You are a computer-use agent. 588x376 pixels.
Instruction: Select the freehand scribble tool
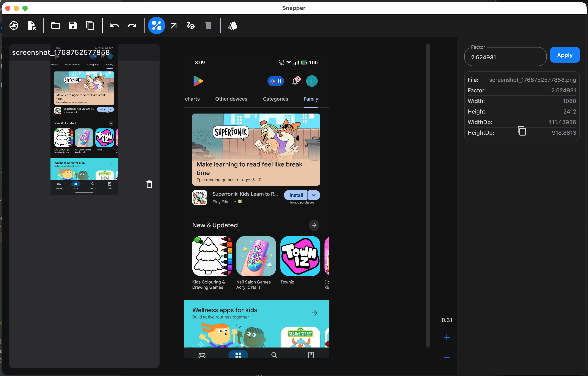click(191, 25)
